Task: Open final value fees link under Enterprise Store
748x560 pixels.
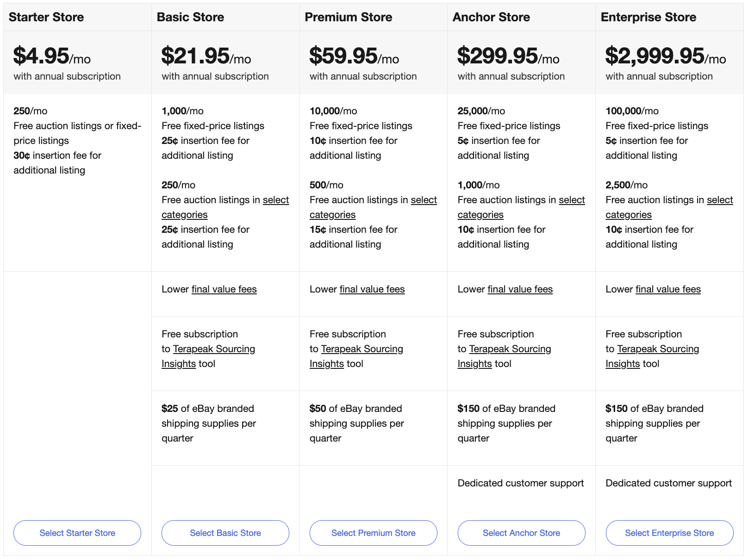Action: click(668, 289)
